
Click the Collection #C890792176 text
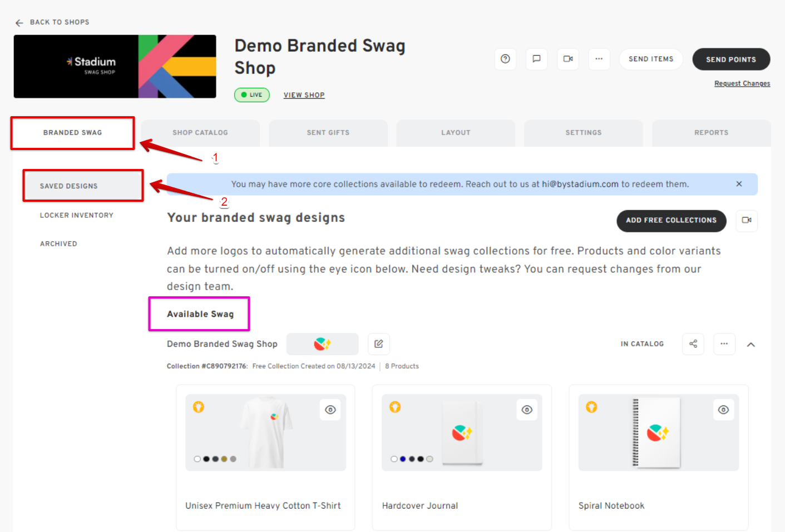207,366
